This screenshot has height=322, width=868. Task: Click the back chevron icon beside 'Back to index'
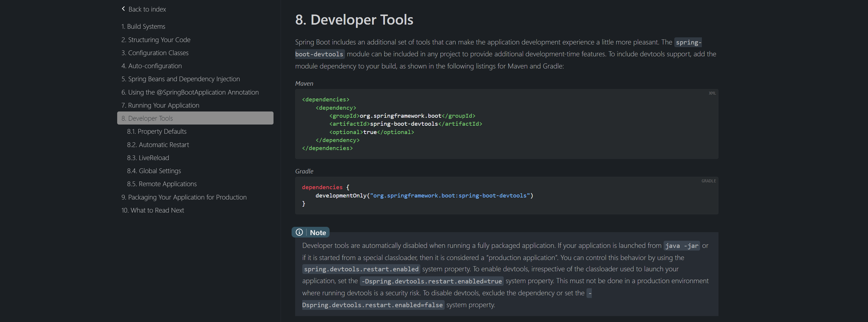pos(123,9)
